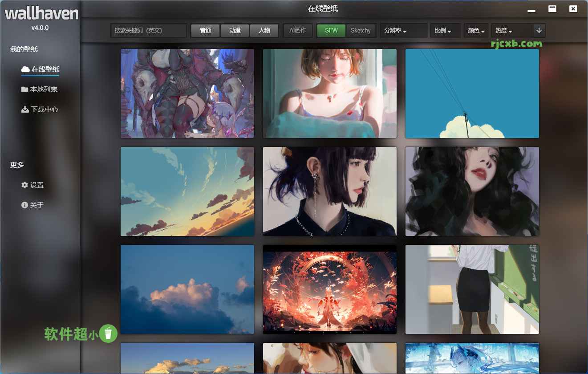Click the info icon beside 关于

tap(24, 205)
